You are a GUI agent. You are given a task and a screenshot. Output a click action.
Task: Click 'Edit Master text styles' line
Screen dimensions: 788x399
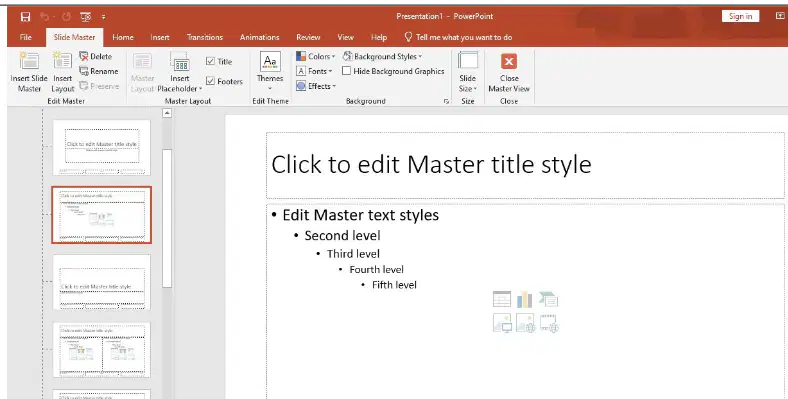pyautogui.click(x=360, y=215)
